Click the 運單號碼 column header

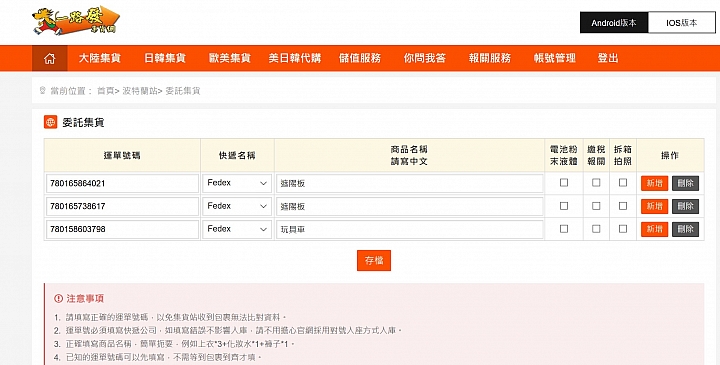click(x=122, y=156)
